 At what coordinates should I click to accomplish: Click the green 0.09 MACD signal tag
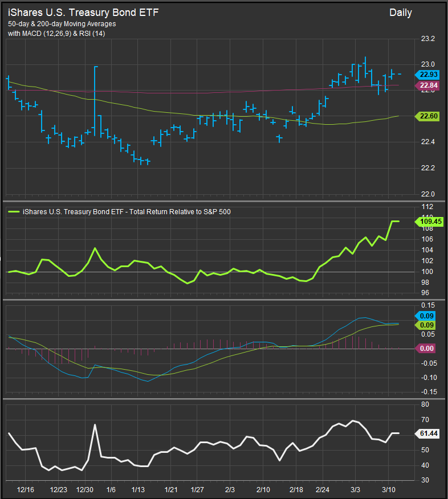[x=425, y=325]
